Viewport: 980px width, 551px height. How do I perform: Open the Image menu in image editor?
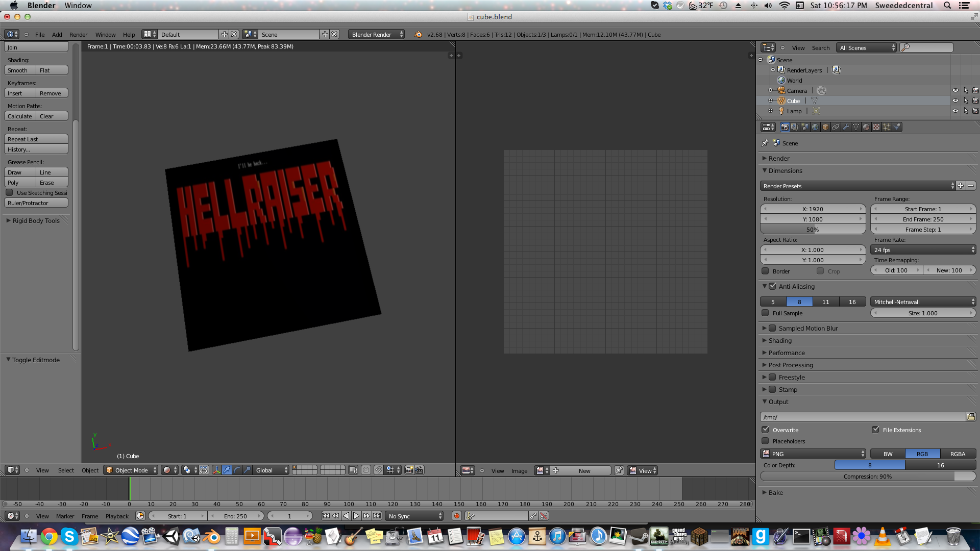click(519, 470)
